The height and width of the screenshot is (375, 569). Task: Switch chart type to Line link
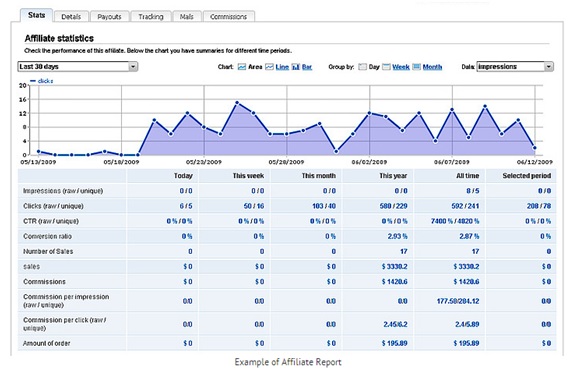click(282, 67)
